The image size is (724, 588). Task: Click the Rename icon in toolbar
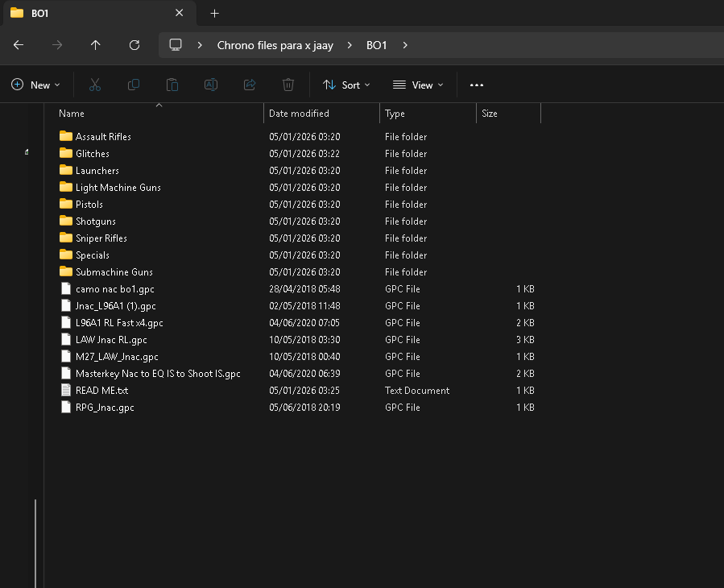(x=211, y=85)
